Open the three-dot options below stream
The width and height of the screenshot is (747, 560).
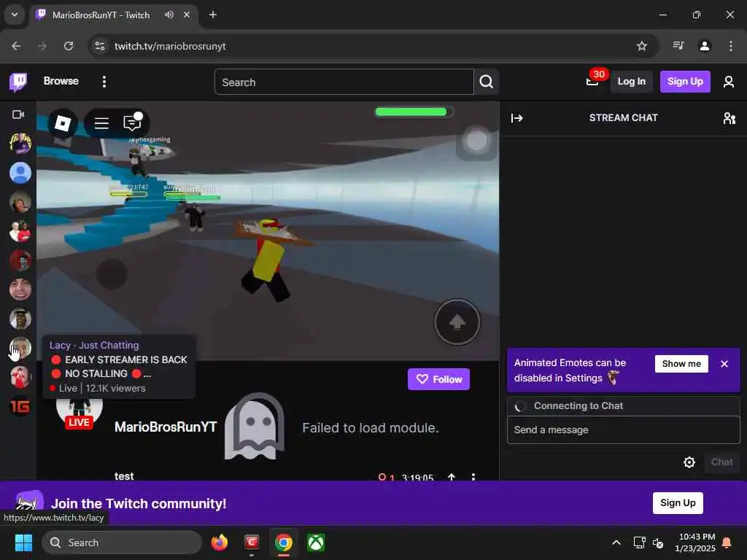pyautogui.click(x=473, y=477)
